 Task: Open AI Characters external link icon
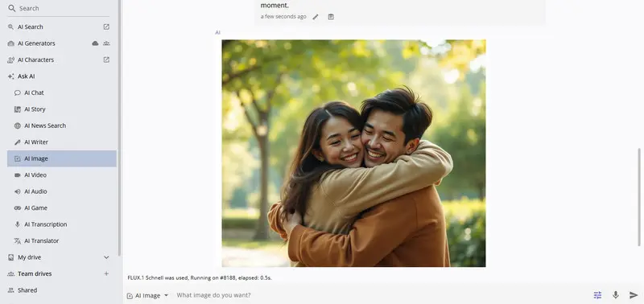pyautogui.click(x=106, y=60)
